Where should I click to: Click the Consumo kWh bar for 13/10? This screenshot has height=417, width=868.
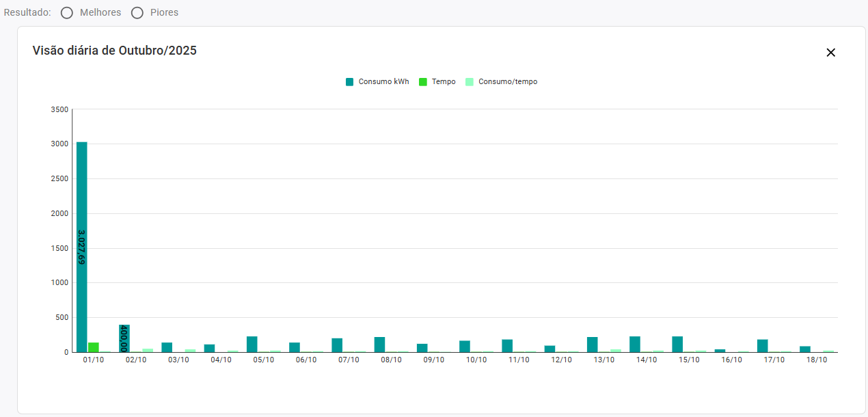[x=593, y=345]
